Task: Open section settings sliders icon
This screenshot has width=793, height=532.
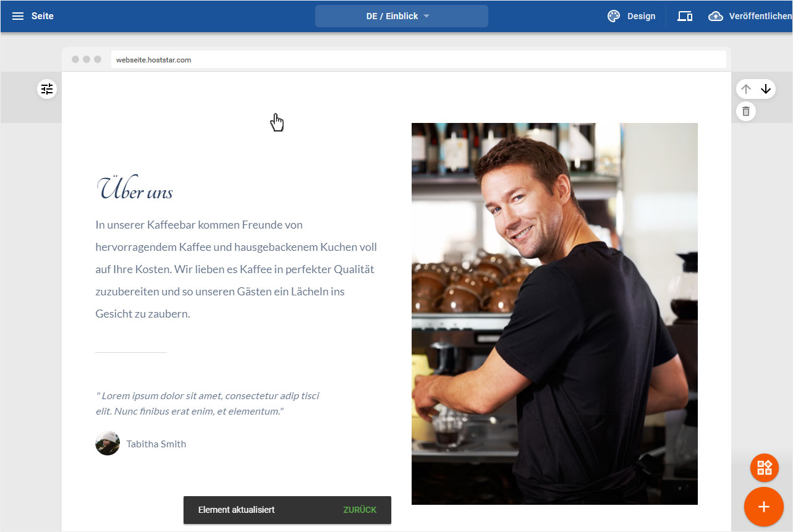Action: (x=47, y=89)
